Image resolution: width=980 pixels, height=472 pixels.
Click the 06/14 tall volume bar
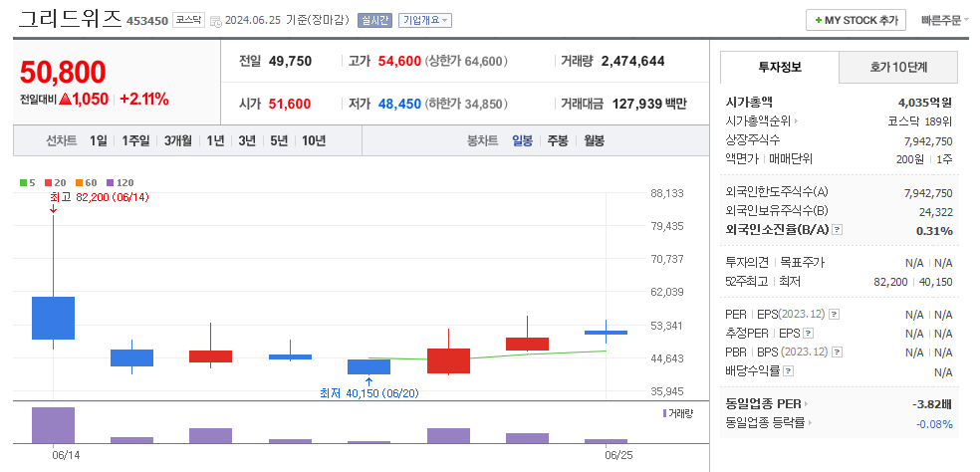tap(53, 425)
